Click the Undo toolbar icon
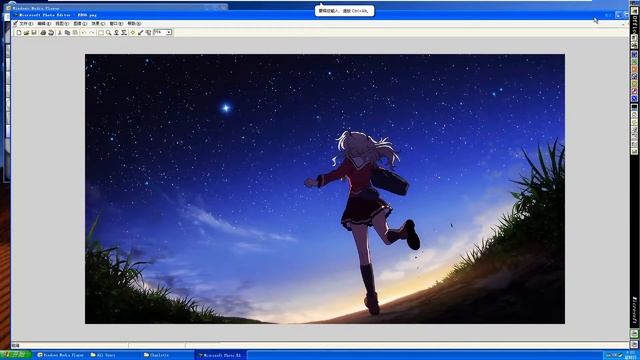Image resolution: width=640 pixels, height=360 pixels. coord(83,33)
